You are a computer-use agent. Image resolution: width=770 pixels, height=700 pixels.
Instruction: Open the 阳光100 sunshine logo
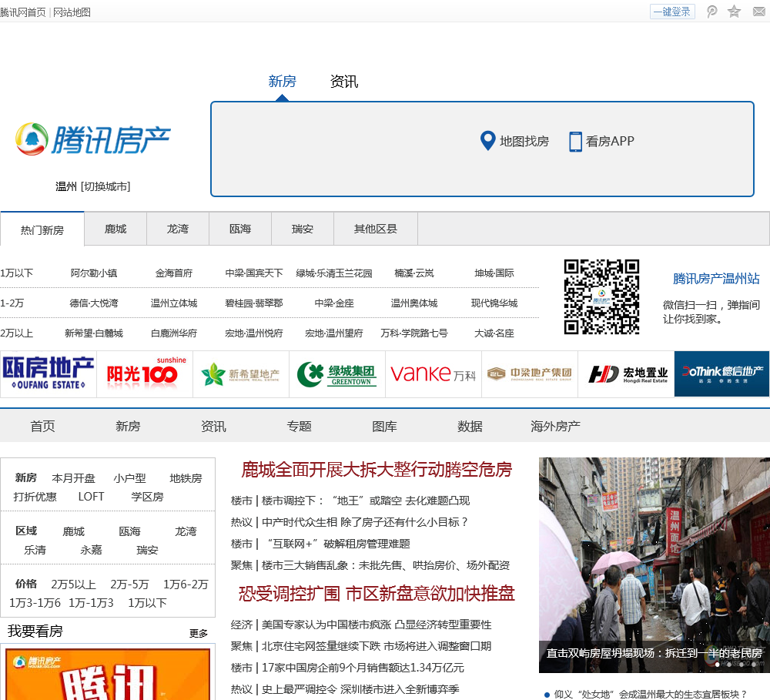tap(145, 373)
